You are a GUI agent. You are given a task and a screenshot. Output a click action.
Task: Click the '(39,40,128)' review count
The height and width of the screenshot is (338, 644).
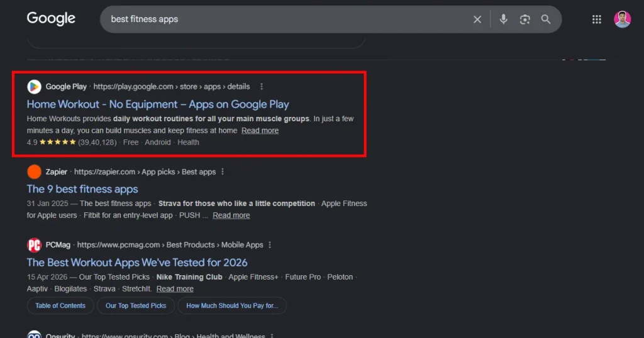pos(97,143)
